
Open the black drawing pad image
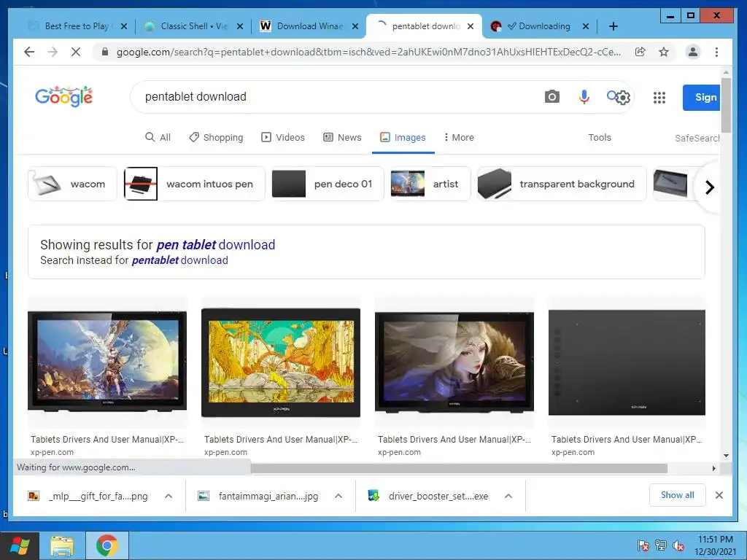[x=627, y=362]
